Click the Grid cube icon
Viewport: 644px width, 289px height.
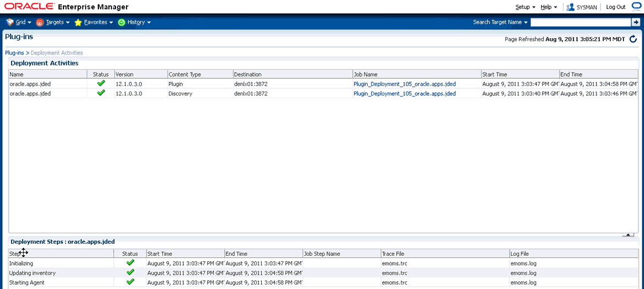click(10, 22)
